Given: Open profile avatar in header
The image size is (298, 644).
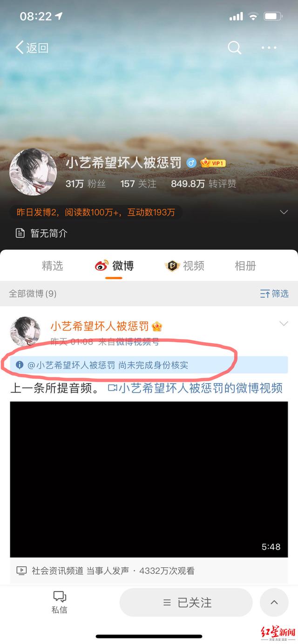Looking at the screenshot, I should pyautogui.click(x=33, y=172).
